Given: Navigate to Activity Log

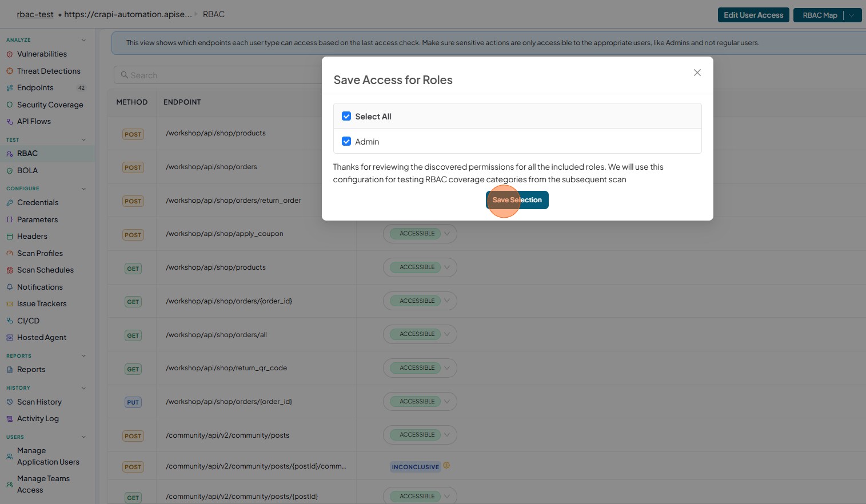Looking at the screenshot, I should 38,419.
